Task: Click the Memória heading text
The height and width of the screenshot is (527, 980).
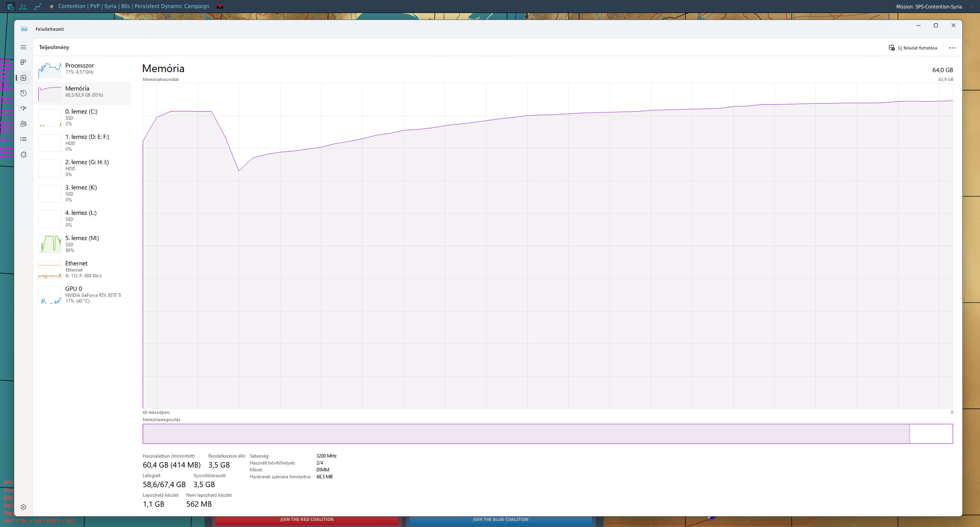Action: [163, 68]
